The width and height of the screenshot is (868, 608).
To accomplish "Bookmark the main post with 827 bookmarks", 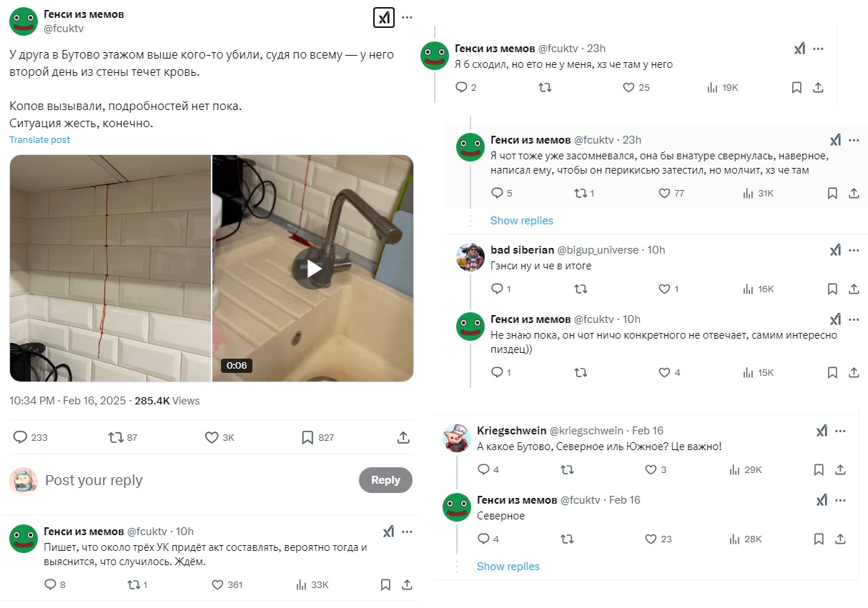I will [x=307, y=437].
